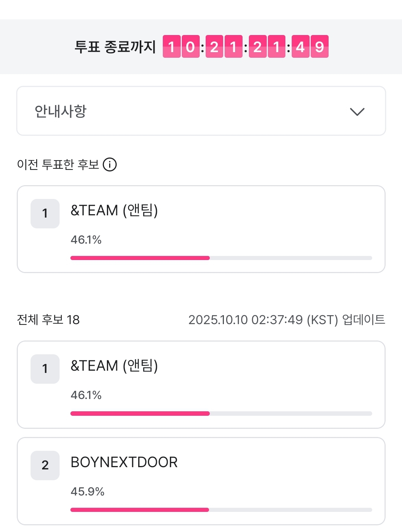402x532 pixels.
Task: Click the 전체 후보 18 heading
Action: pyautogui.click(x=48, y=320)
